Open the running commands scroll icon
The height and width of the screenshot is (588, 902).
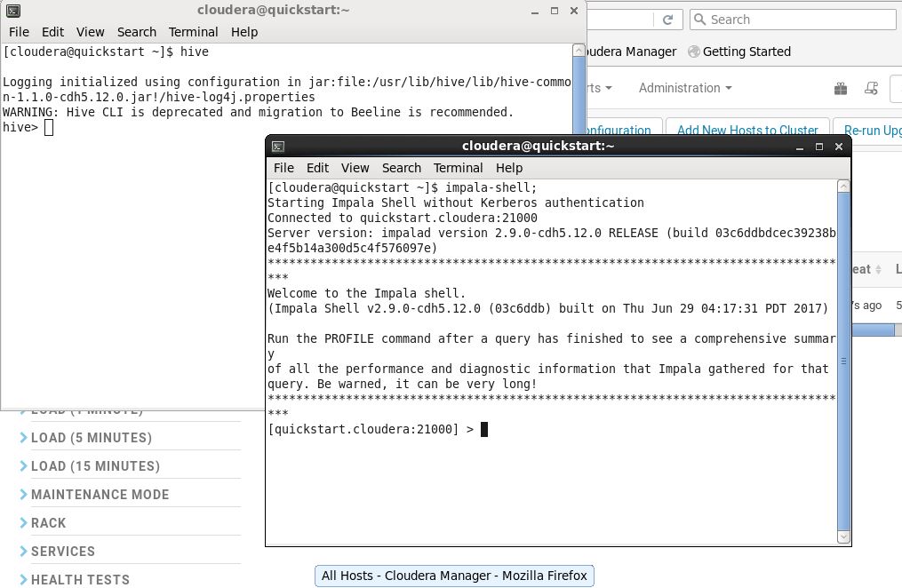[872, 88]
